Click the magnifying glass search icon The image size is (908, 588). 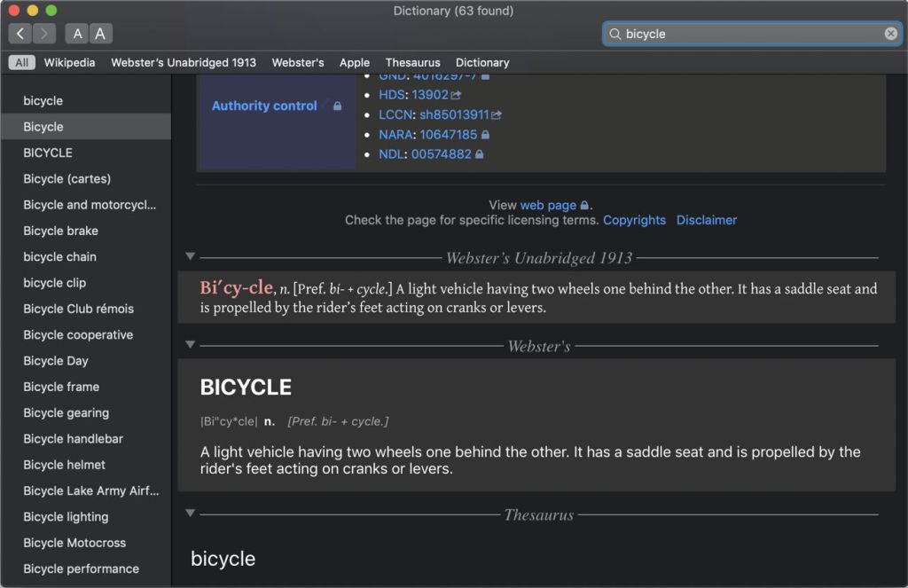click(x=614, y=34)
